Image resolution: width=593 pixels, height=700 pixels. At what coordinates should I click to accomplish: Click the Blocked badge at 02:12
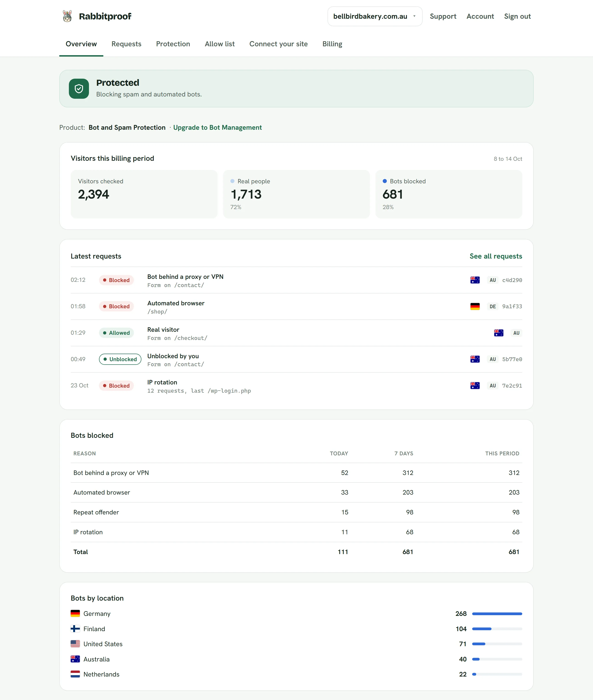click(x=116, y=280)
